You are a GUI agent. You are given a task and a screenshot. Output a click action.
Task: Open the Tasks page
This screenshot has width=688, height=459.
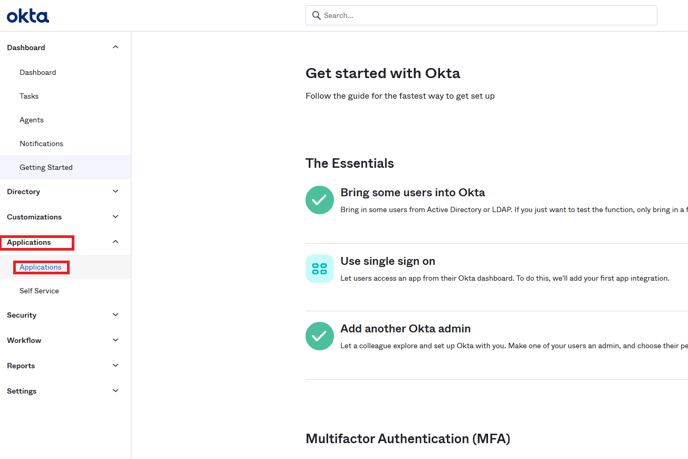coord(29,96)
